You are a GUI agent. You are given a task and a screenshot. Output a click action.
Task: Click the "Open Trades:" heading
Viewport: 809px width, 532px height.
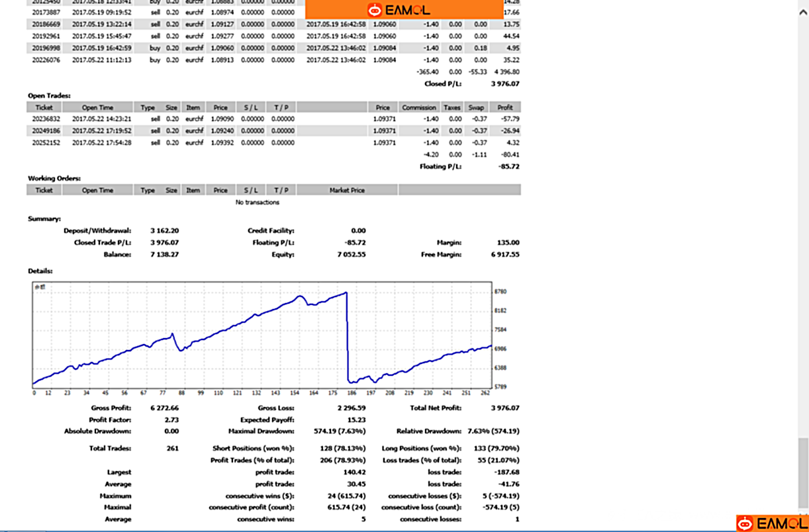pyautogui.click(x=49, y=95)
